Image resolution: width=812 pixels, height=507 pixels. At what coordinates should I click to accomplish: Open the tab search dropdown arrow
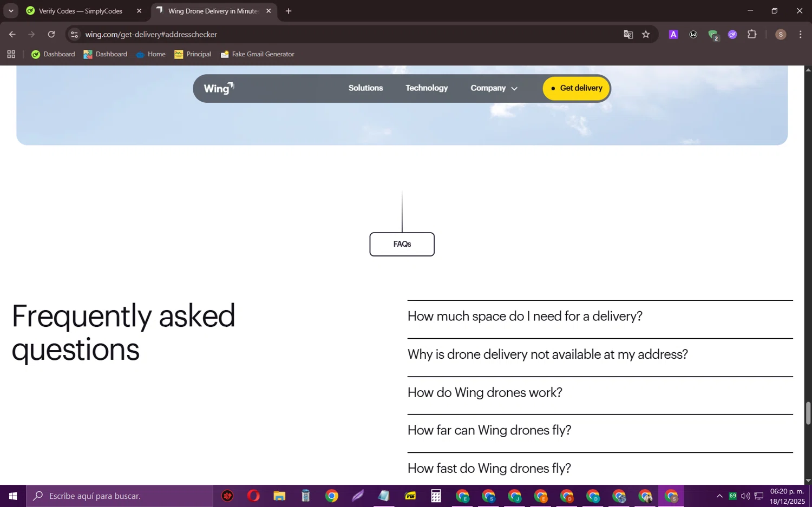tap(11, 11)
